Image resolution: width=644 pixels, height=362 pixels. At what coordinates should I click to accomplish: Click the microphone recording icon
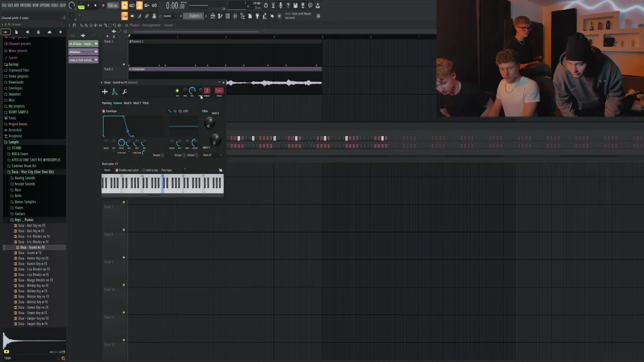pyautogui.click(x=280, y=5)
